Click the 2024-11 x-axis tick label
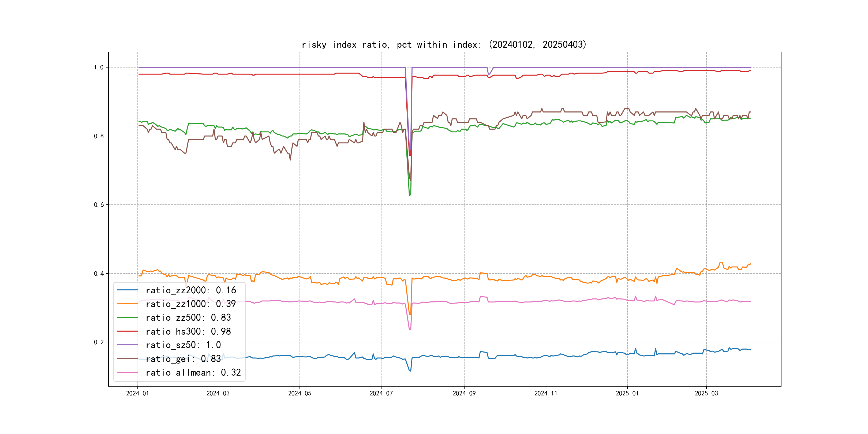This screenshot has width=868, height=434. (545, 393)
